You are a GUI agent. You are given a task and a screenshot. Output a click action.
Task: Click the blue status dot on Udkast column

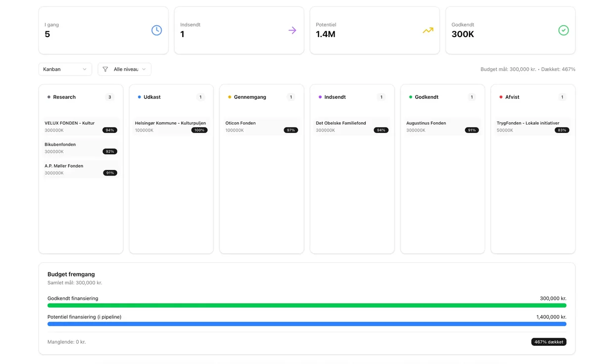(139, 97)
